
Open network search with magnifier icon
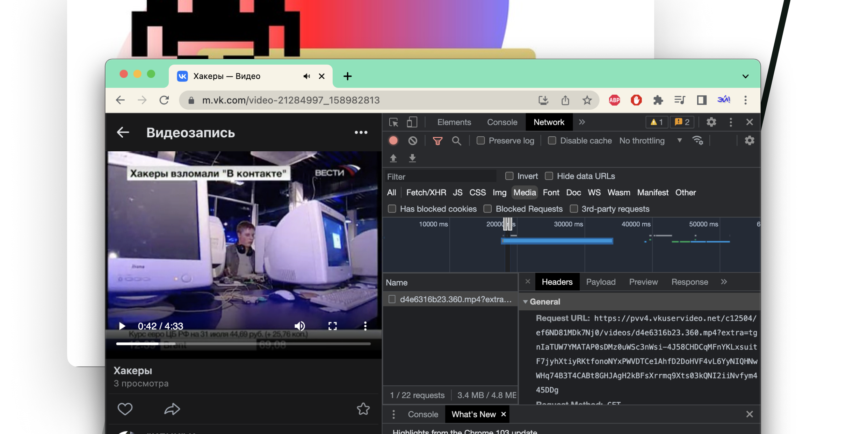(x=456, y=141)
